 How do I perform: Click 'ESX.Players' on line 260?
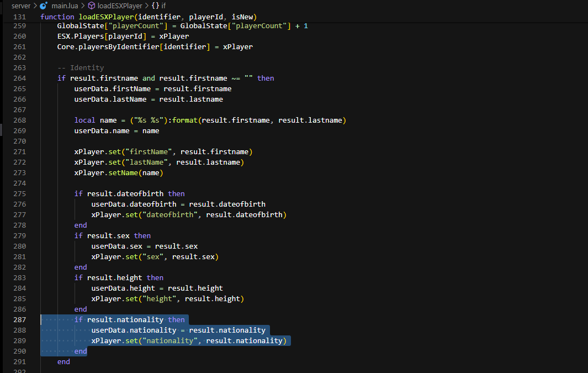pyautogui.click(x=81, y=36)
